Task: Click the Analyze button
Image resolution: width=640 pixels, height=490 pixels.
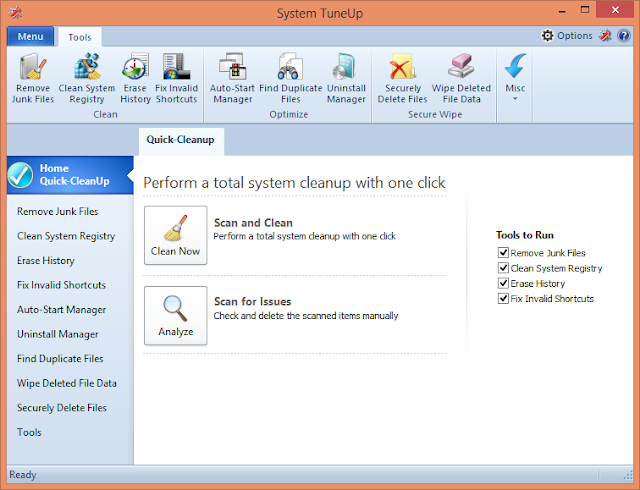Action: pos(176,316)
